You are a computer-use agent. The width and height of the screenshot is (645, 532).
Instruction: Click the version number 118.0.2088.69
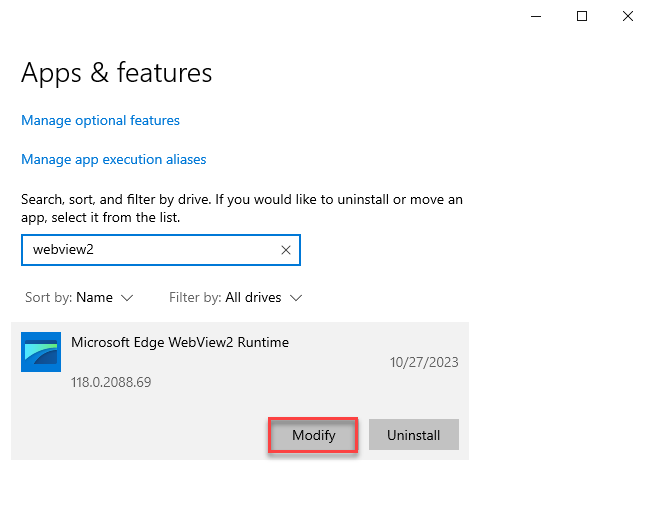click(x=111, y=382)
